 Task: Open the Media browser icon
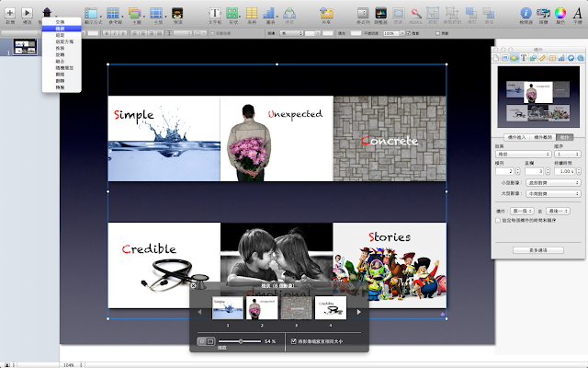[x=543, y=13]
